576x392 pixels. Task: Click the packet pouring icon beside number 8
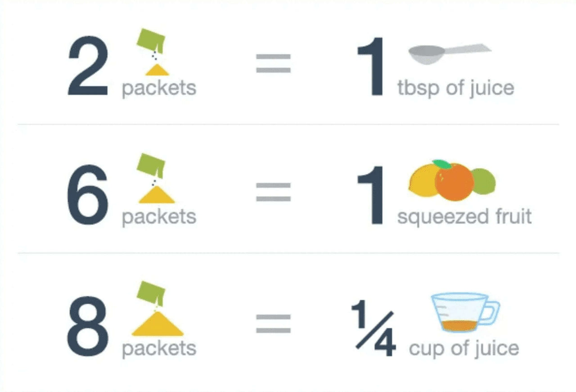coord(155,310)
